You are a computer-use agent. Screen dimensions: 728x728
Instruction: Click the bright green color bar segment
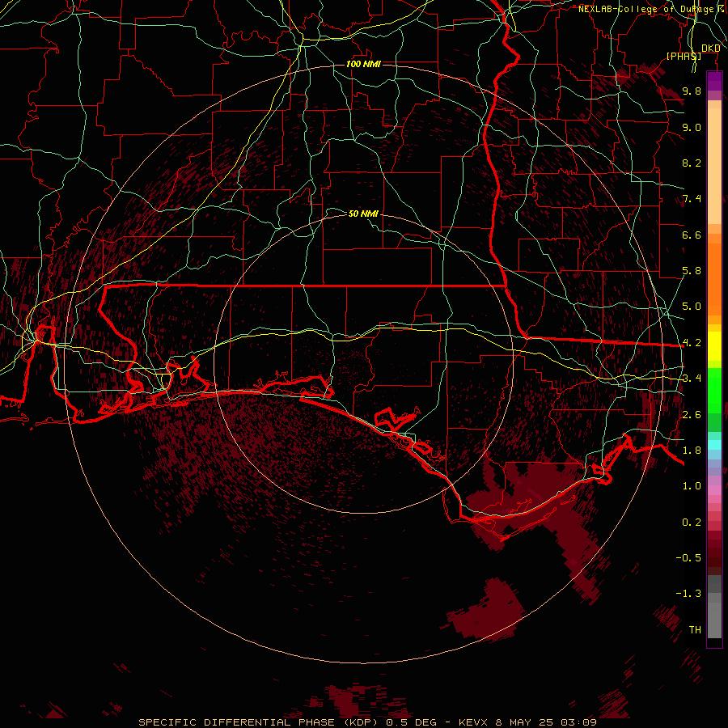[714, 391]
